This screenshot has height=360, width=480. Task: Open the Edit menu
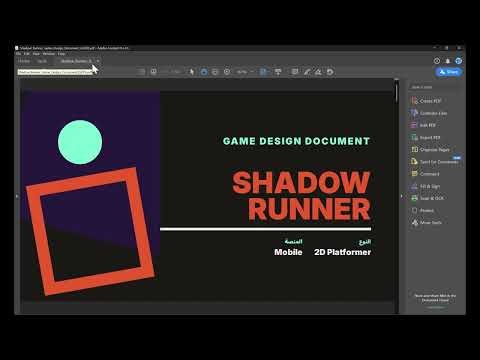click(x=27, y=54)
